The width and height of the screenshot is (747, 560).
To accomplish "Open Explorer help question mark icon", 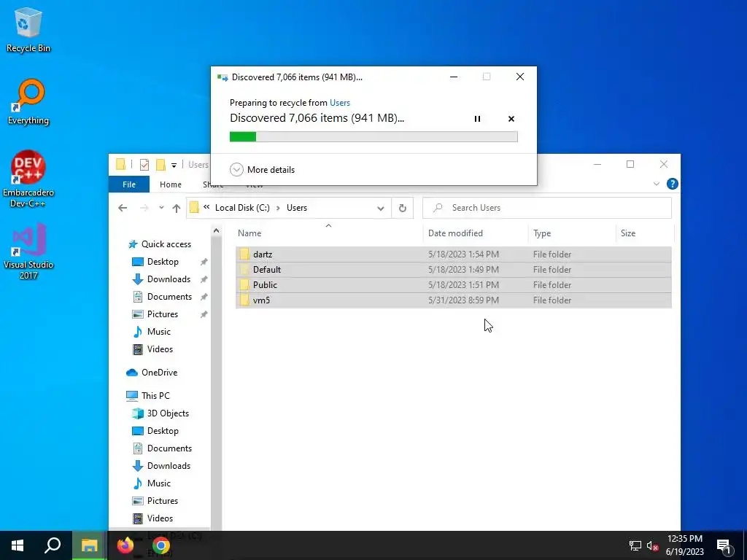I will [672, 184].
